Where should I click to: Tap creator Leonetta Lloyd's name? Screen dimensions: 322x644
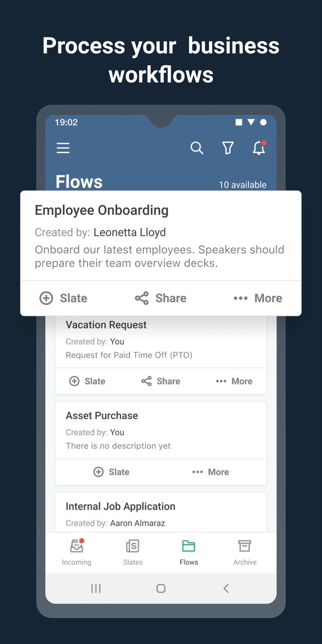tap(129, 232)
